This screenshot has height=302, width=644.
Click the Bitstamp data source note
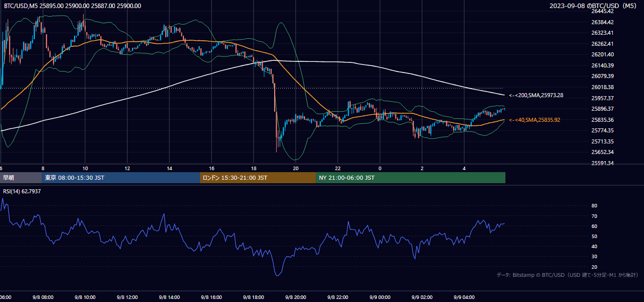567,275
